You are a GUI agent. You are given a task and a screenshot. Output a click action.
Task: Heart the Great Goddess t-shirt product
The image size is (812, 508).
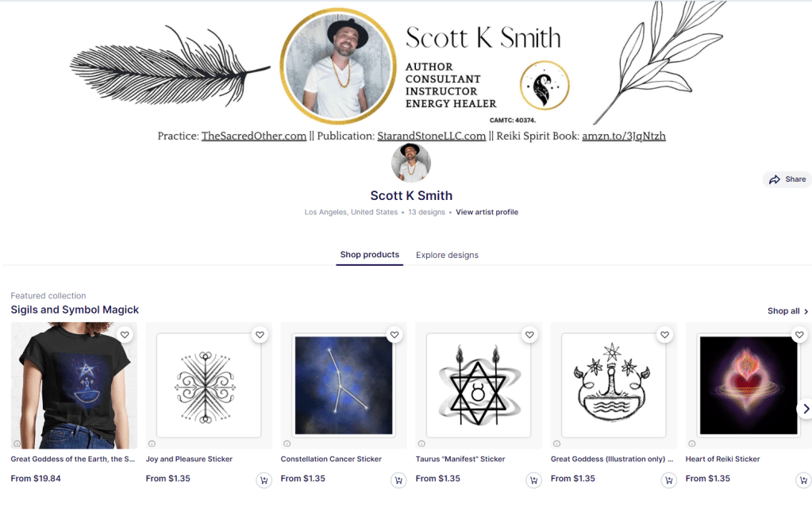point(125,334)
